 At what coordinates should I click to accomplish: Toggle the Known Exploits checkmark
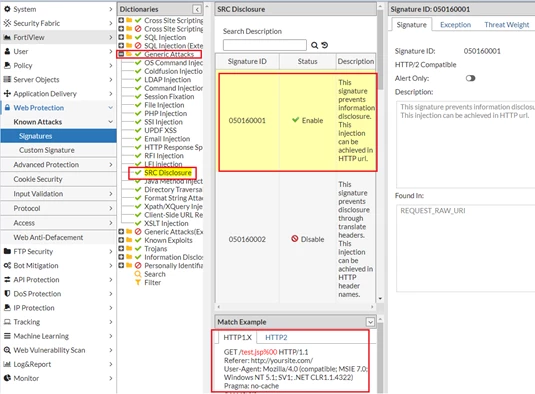pyautogui.click(x=138, y=240)
